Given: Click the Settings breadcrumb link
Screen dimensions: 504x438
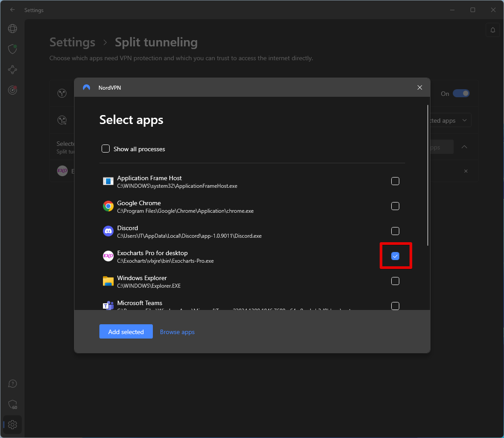Looking at the screenshot, I should click(72, 42).
